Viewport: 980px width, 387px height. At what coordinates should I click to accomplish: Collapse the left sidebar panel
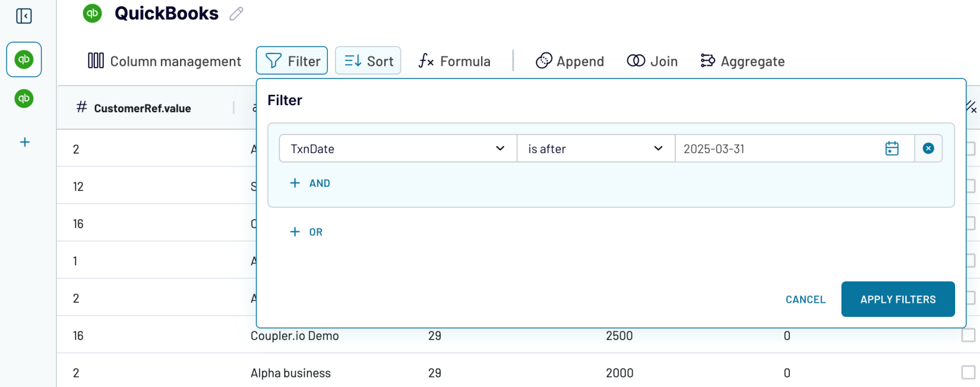point(24,16)
